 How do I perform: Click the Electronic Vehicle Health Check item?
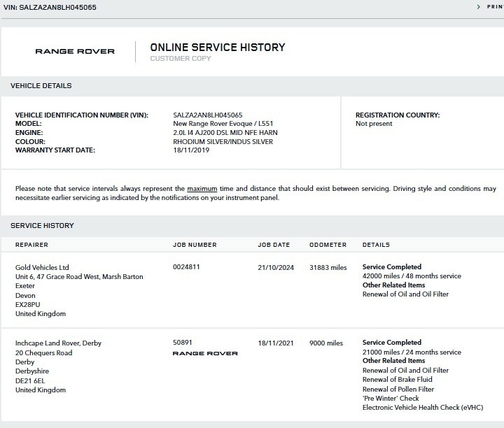[x=422, y=407]
